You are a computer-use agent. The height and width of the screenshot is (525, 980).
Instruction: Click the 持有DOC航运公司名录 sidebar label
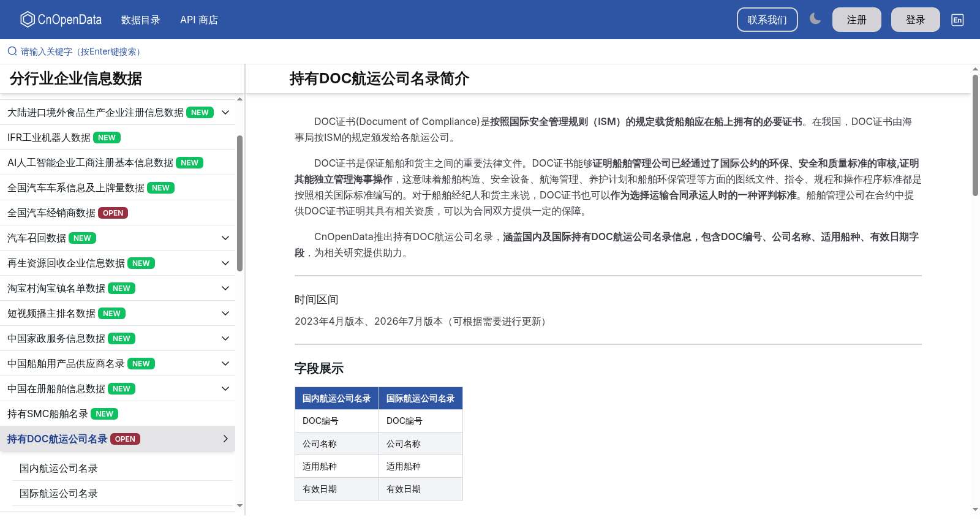coord(57,439)
